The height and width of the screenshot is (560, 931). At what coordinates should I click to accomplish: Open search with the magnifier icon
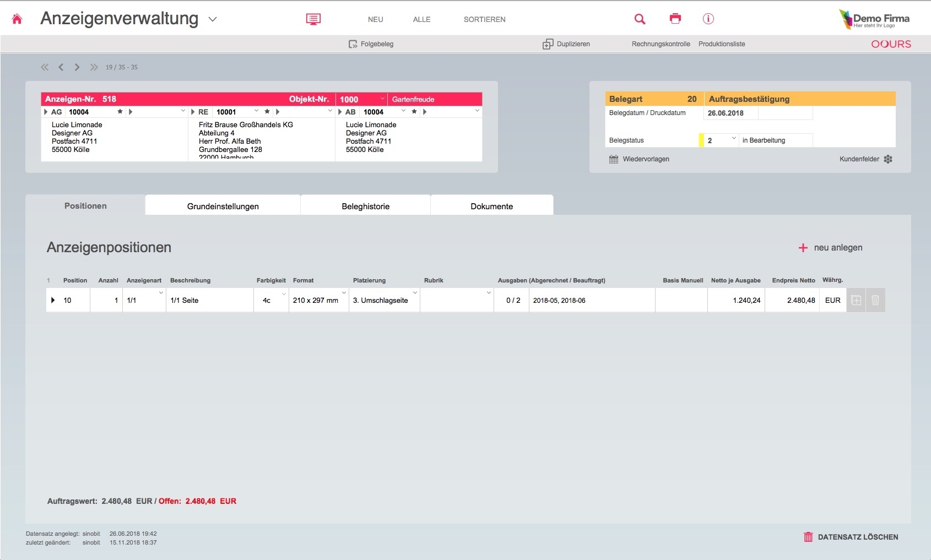(640, 19)
